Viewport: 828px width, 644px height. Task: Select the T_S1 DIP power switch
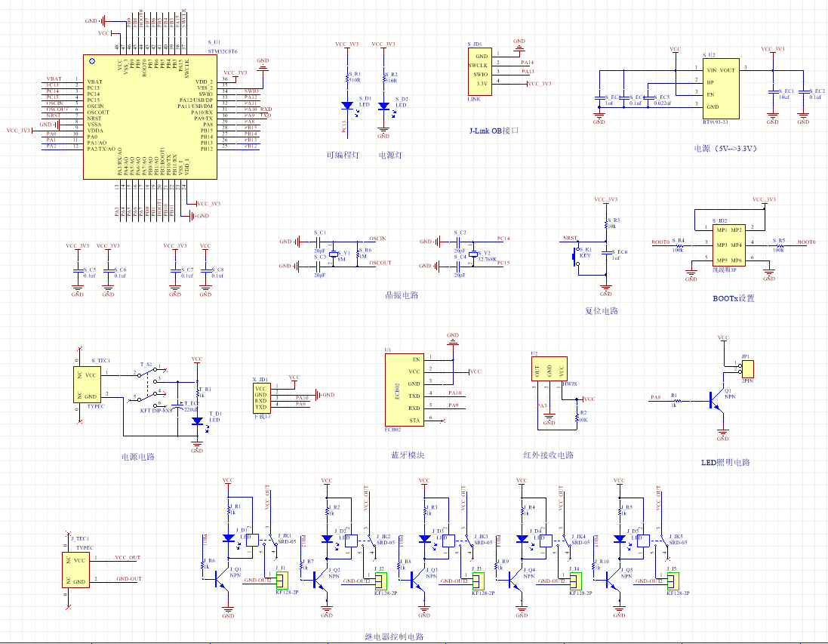point(149,387)
